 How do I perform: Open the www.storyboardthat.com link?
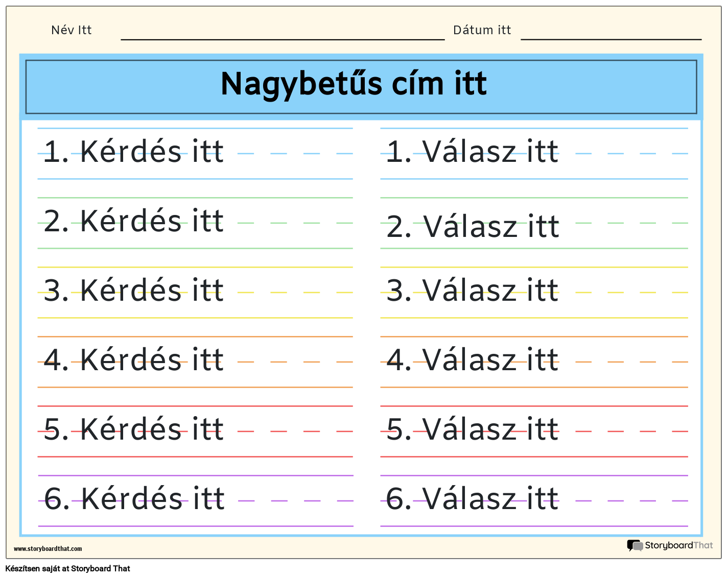click(x=48, y=549)
